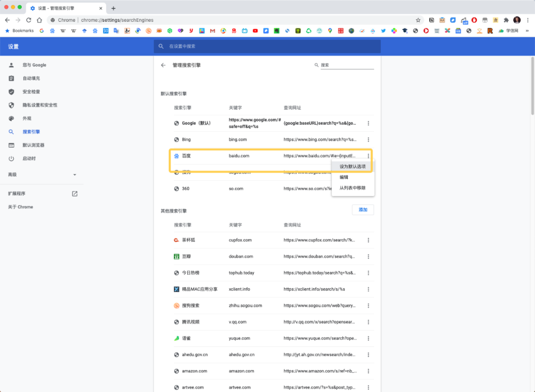Click the cupfox.com keyword text

tap(240, 240)
